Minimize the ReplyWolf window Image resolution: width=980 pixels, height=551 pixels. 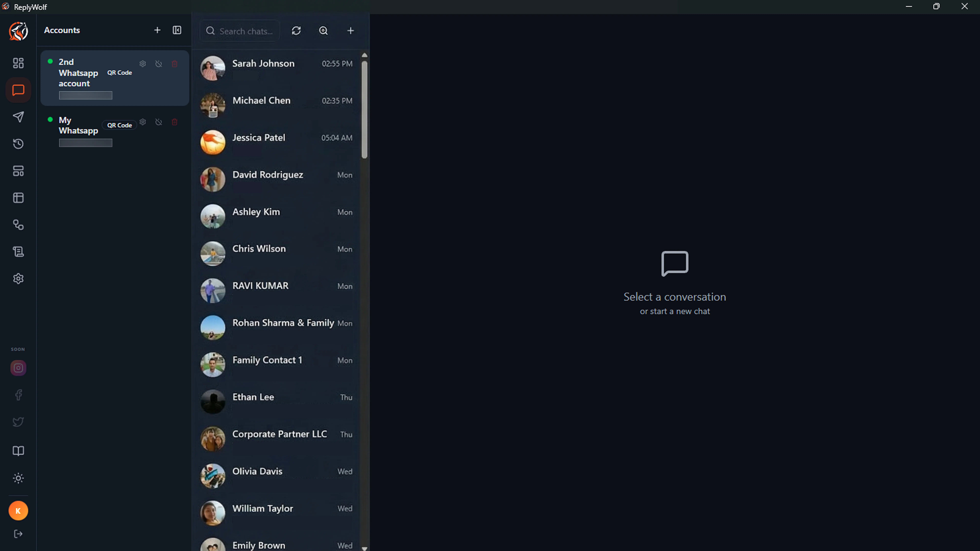pyautogui.click(x=909, y=7)
